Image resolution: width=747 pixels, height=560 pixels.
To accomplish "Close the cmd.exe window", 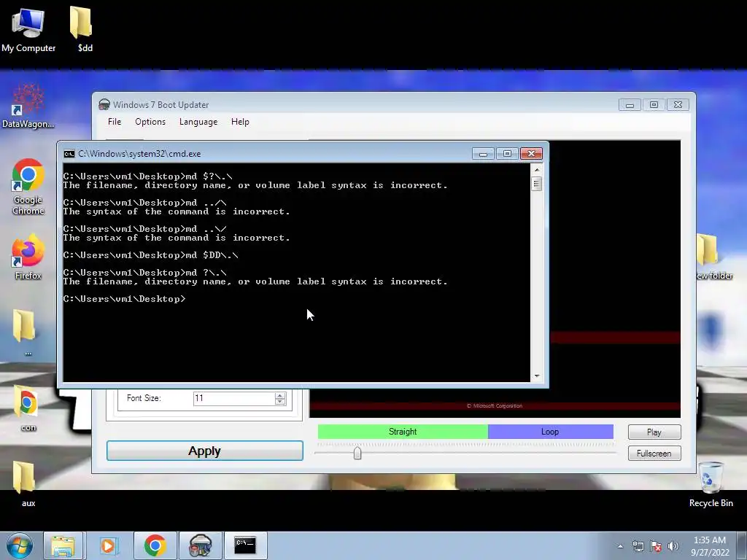I will [531, 154].
